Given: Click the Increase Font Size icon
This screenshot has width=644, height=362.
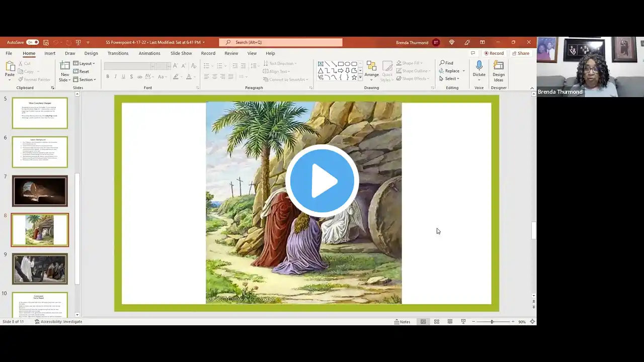Looking at the screenshot, I should pos(176,66).
